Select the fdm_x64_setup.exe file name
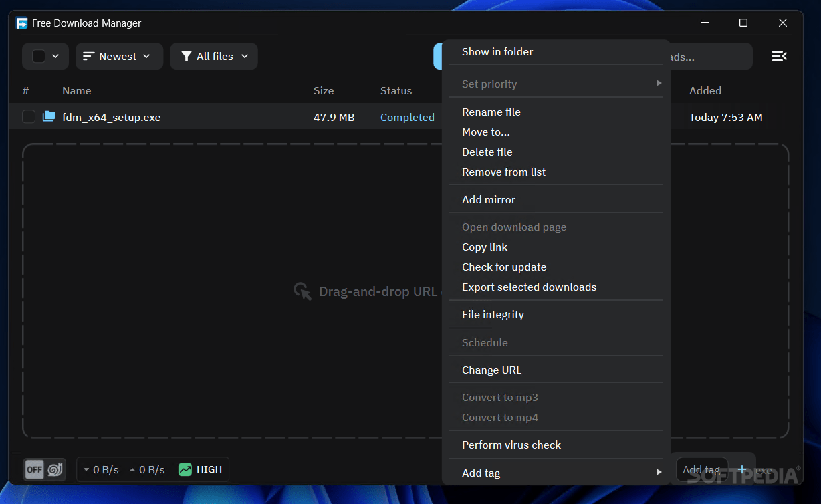This screenshot has width=821, height=504. 112,117
